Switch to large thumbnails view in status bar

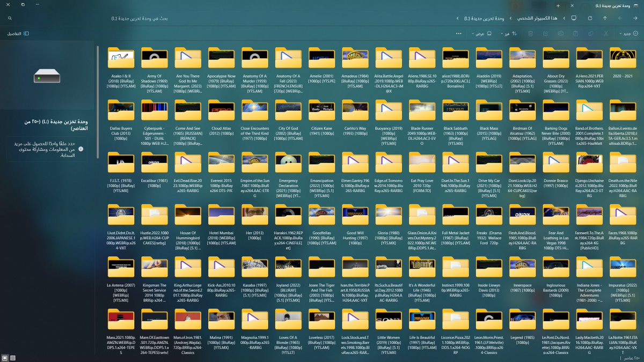pos(5,357)
